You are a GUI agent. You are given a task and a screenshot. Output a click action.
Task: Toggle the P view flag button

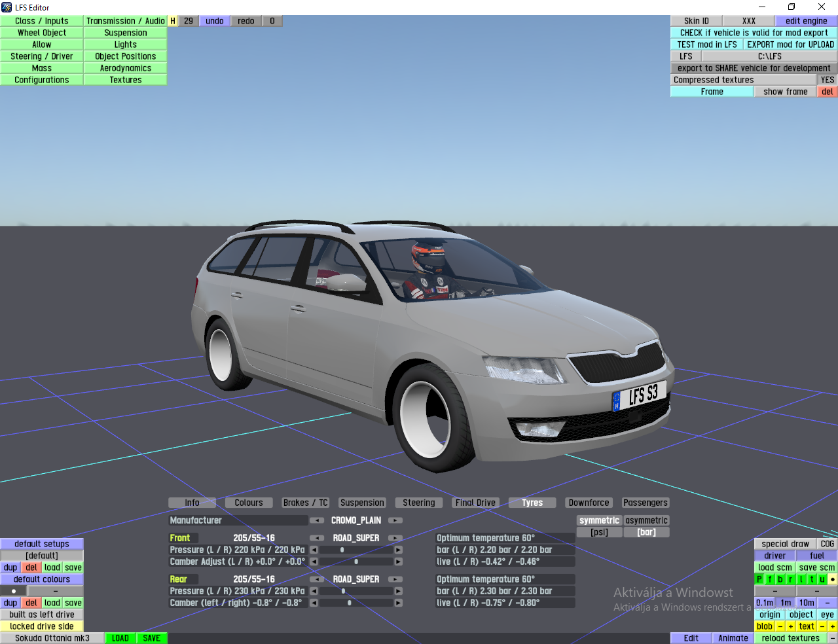[759, 579]
